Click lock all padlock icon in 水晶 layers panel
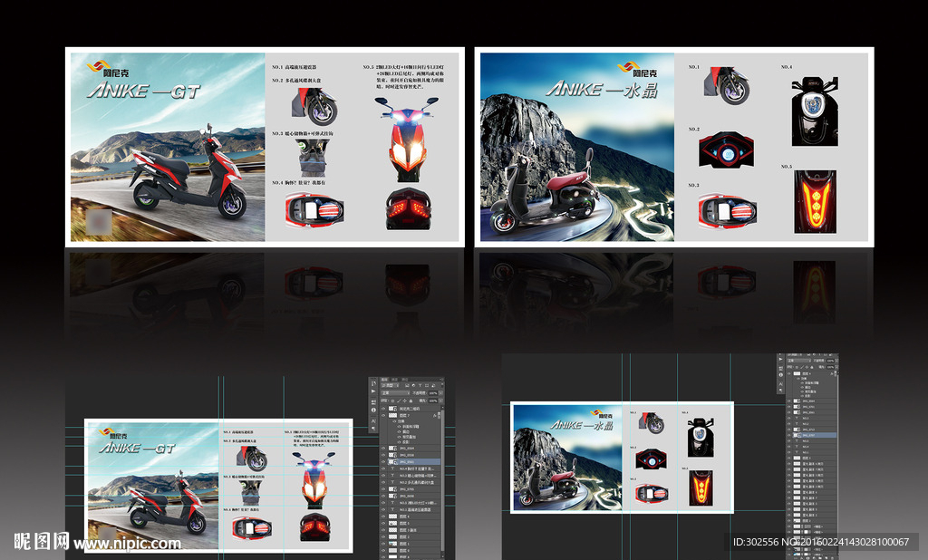The width and height of the screenshot is (928, 560). [x=812, y=367]
